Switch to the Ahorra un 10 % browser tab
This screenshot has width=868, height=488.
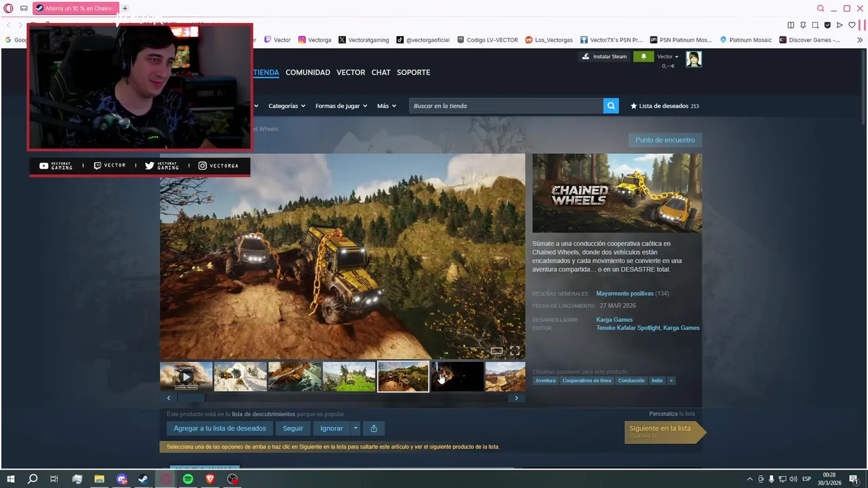click(x=75, y=8)
